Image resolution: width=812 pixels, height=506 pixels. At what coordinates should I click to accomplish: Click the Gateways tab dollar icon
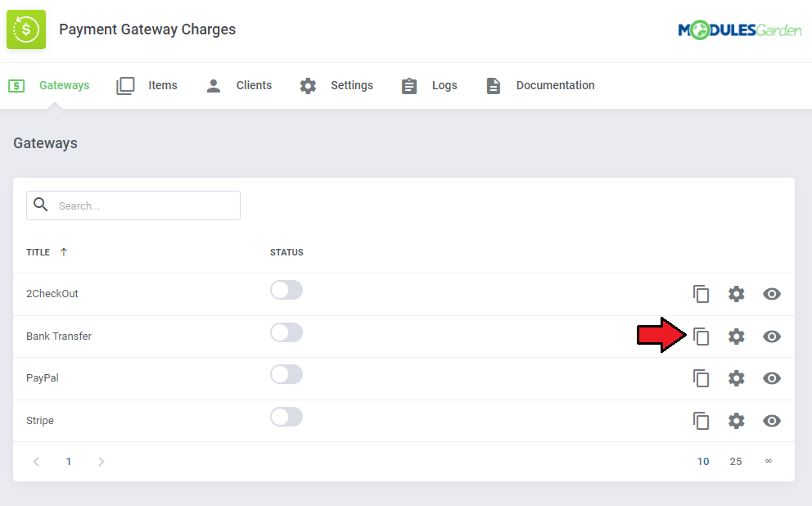tap(16, 85)
